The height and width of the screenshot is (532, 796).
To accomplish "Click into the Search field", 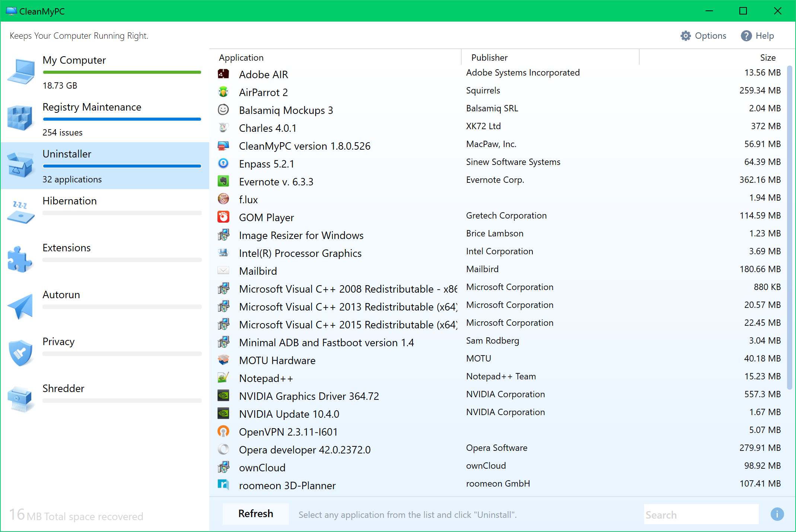I will 701,515.
